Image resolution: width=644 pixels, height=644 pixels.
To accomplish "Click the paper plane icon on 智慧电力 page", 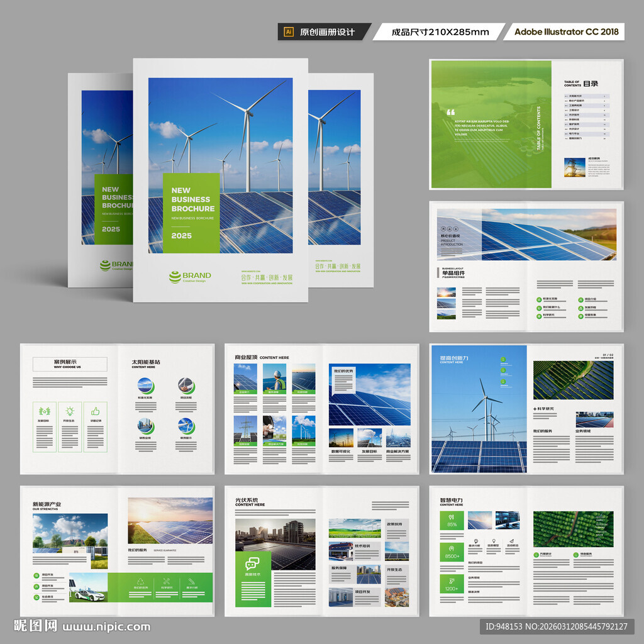I will point(512,541).
